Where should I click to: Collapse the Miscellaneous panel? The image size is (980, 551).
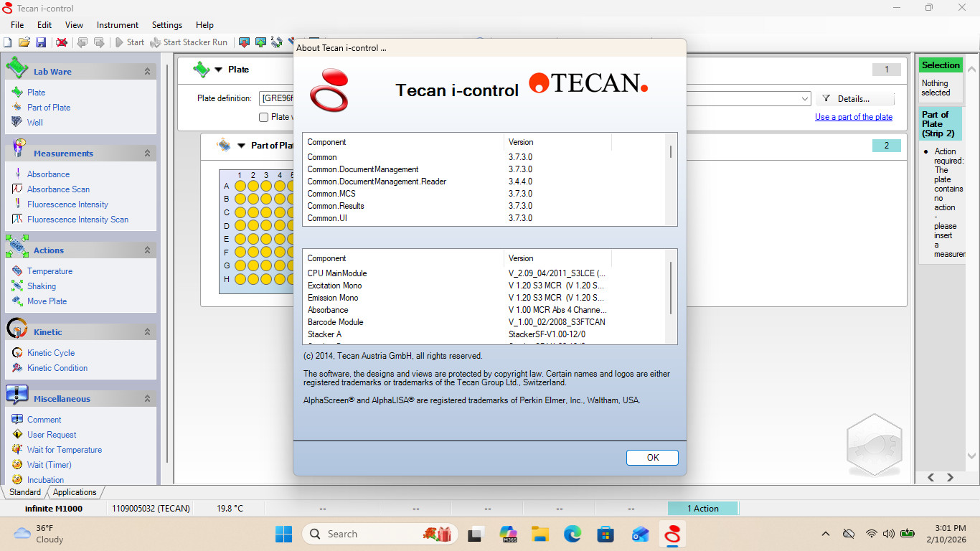point(147,399)
